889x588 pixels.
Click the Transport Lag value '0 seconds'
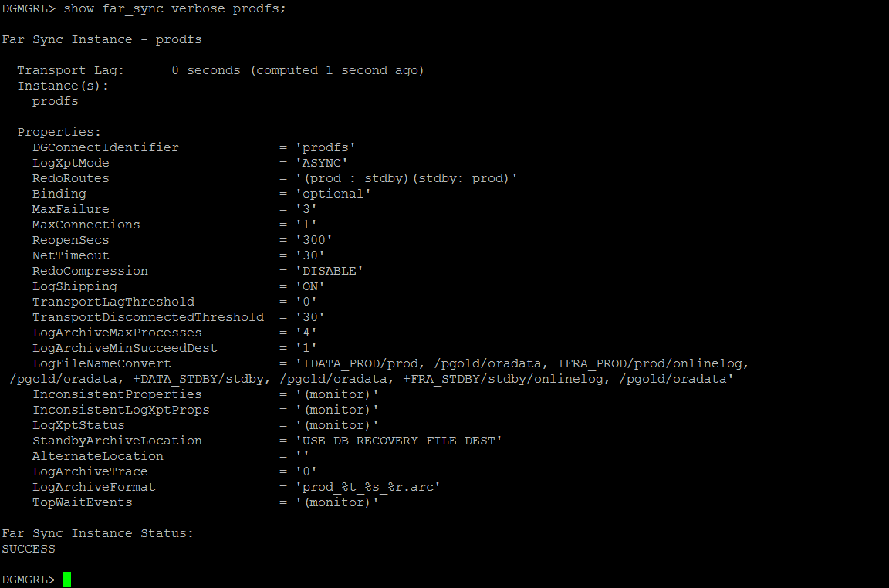[206, 70]
